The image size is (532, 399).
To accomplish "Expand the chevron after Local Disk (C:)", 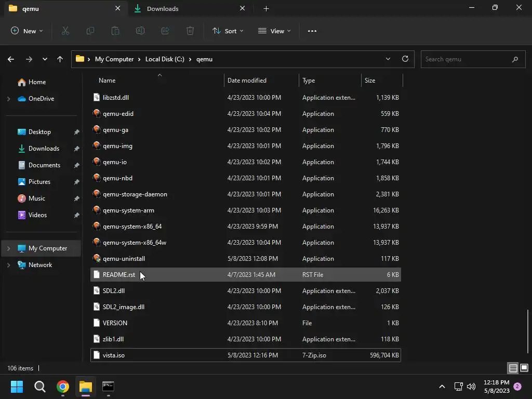I will (190, 59).
